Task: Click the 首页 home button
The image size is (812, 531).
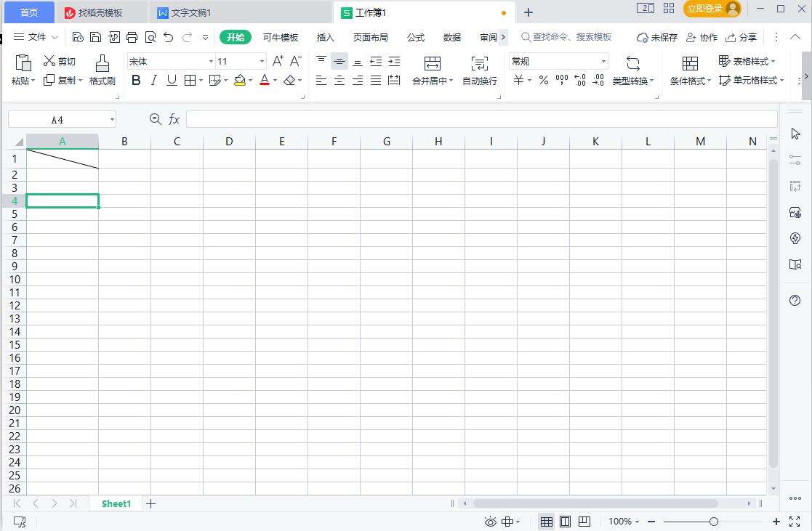Action: point(29,12)
